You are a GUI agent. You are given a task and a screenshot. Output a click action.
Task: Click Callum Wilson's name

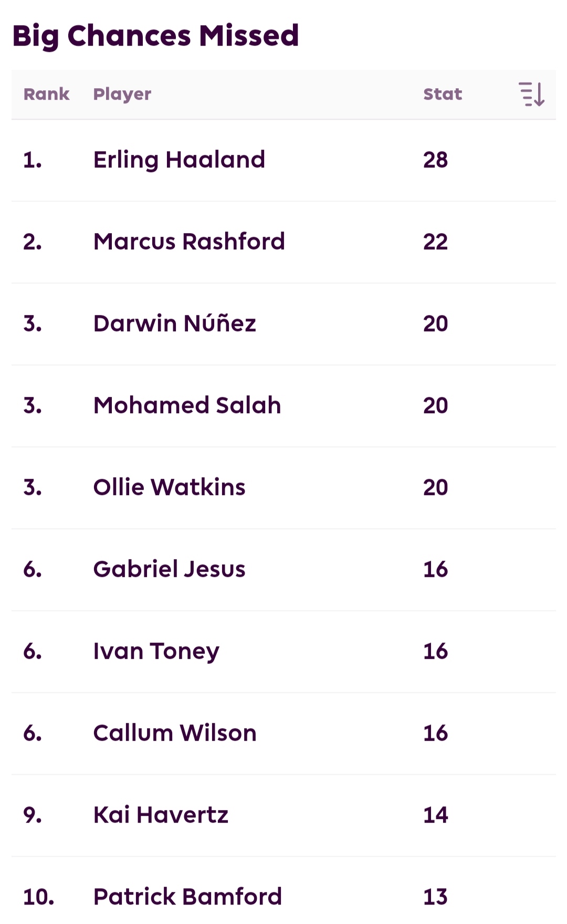[x=175, y=733]
